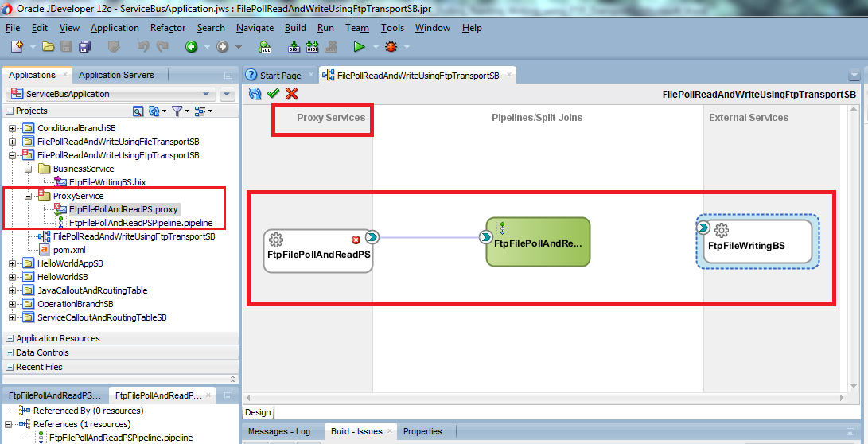Expand the Recent Files section
This screenshot has height=444, width=868.
(x=10, y=367)
